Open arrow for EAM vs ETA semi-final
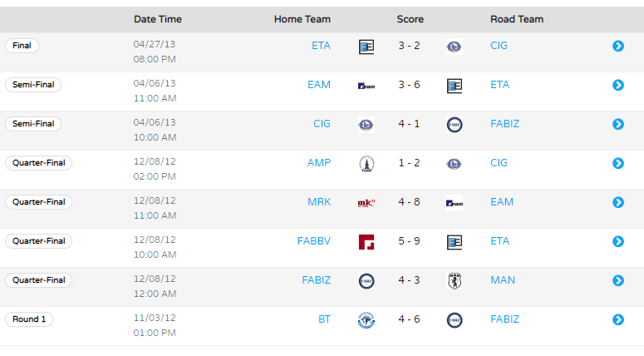The width and height of the screenshot is (644, 356). [617, 85]
